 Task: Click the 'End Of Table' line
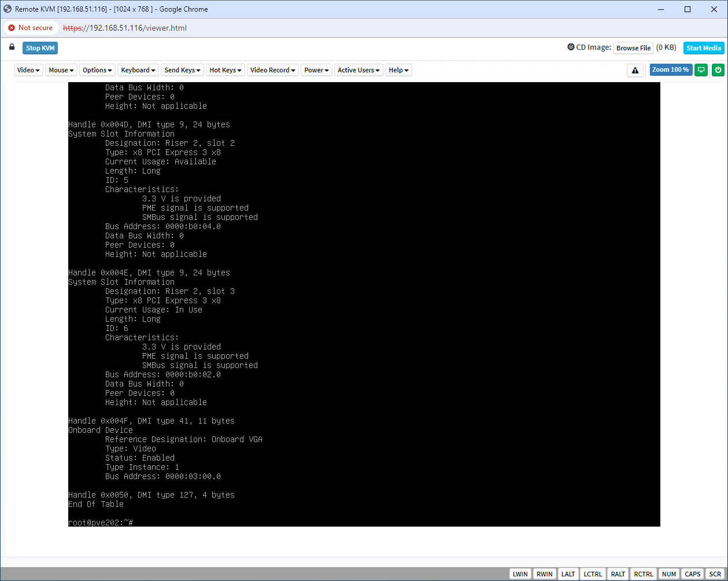tap(96, 504)
